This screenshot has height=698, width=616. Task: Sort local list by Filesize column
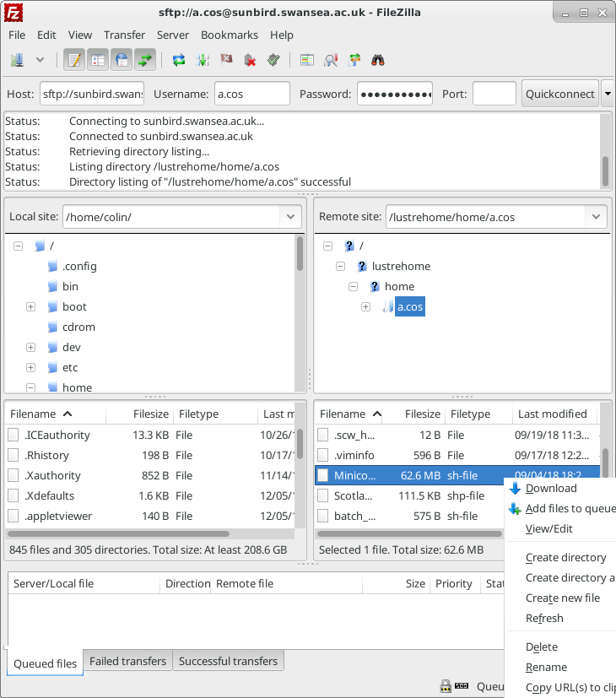tap(140, 414)
